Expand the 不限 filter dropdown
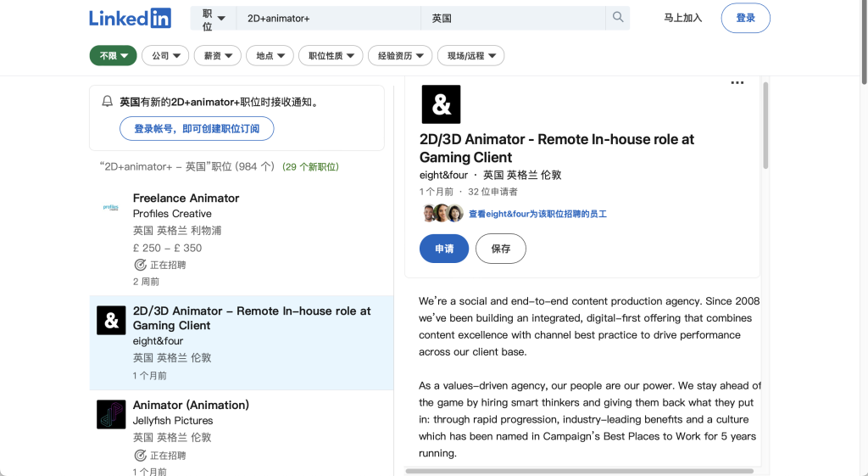 tap(114, 55)
